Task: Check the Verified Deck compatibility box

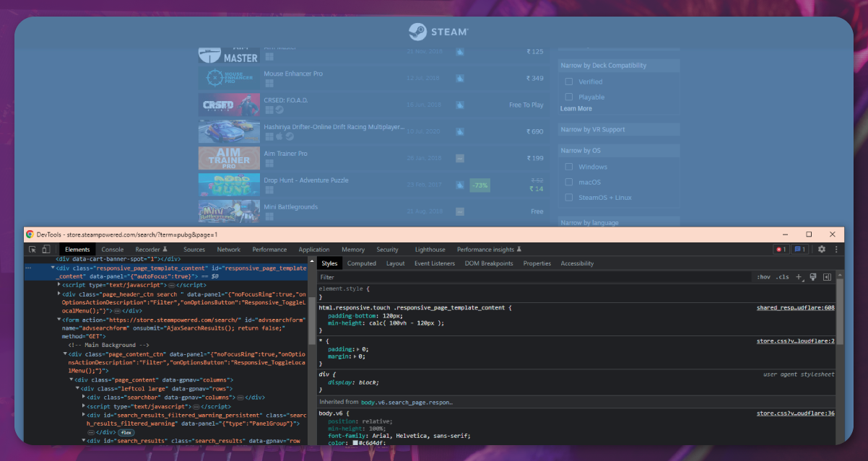Action: (569, 82)
